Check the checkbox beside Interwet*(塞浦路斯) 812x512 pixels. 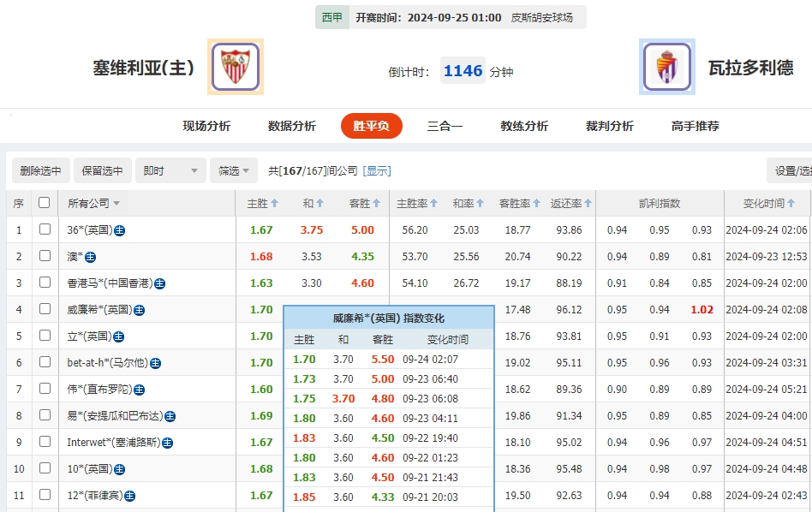coord(46,442)
